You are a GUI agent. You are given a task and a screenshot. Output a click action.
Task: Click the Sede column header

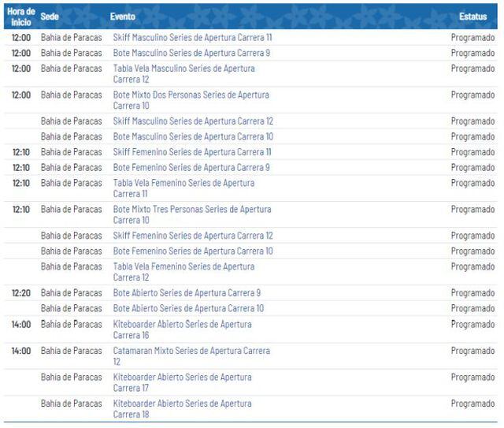(x=50, y=17)
